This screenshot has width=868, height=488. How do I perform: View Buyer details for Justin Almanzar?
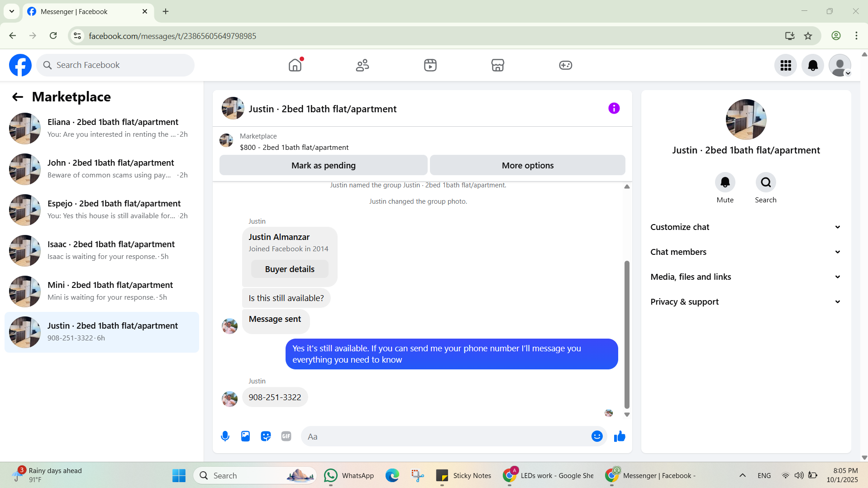pos(290,269)
